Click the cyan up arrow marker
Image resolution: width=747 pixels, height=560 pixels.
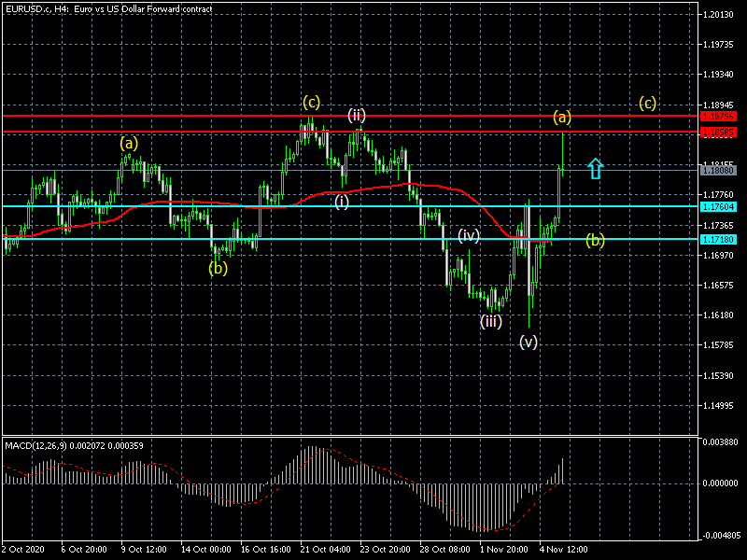click(x=596, y=168)
